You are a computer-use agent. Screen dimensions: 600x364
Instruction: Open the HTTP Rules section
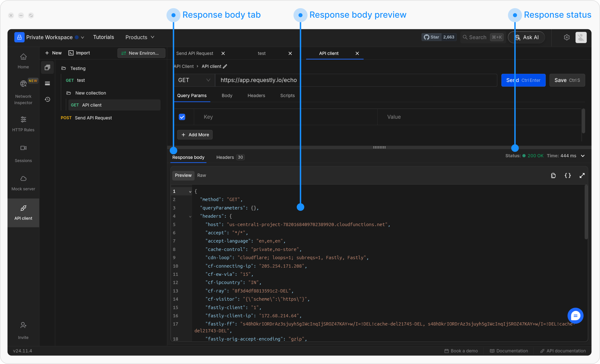click(23, 124)
